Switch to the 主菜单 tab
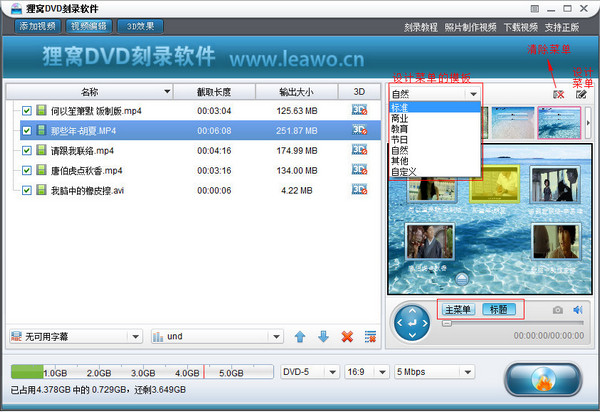600x412 pixels. [458, 309]
